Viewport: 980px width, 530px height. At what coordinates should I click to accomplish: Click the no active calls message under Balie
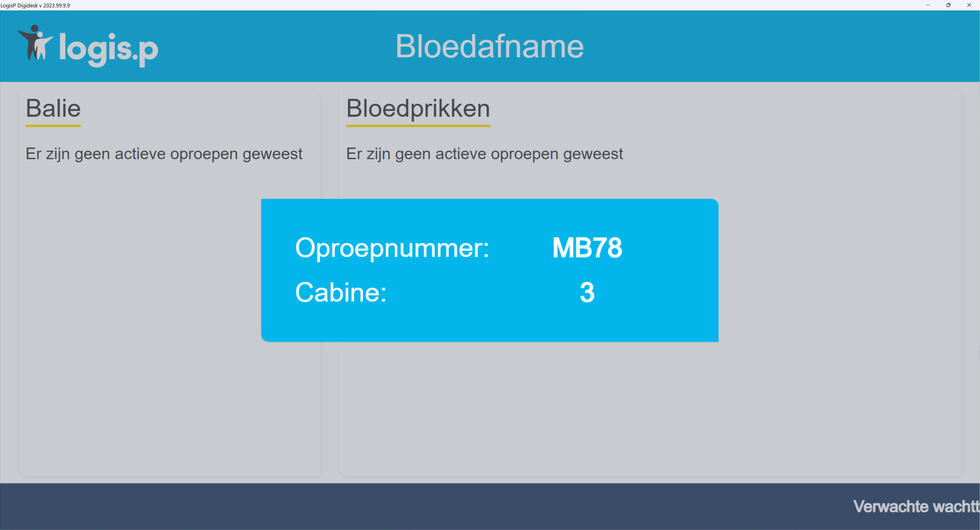(164, 154)
